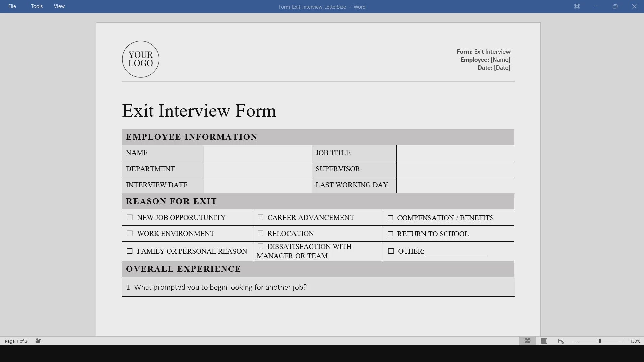Open the File menu
The height and width of the screenshot is (362, 644).
coord(12,6)
